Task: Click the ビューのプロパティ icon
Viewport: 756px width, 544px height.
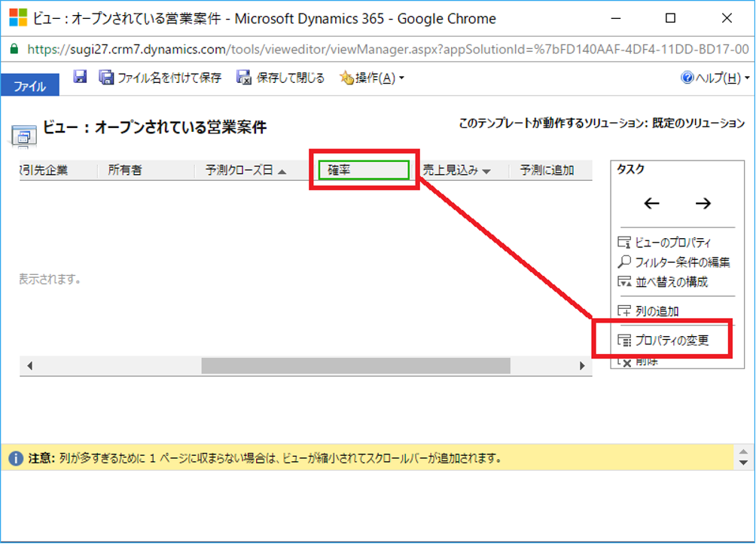Action: click(624, 242)
